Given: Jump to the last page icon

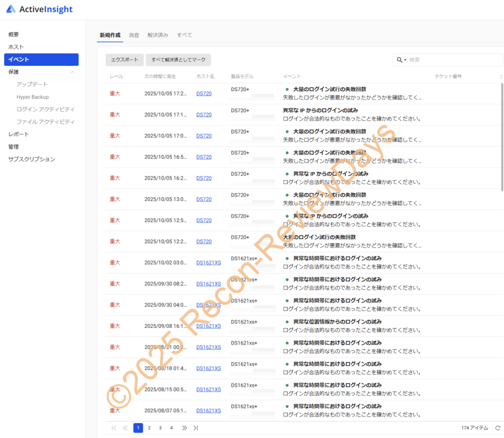Looking at the screenshot, I should pyautogui.click(x=195, y=428).
